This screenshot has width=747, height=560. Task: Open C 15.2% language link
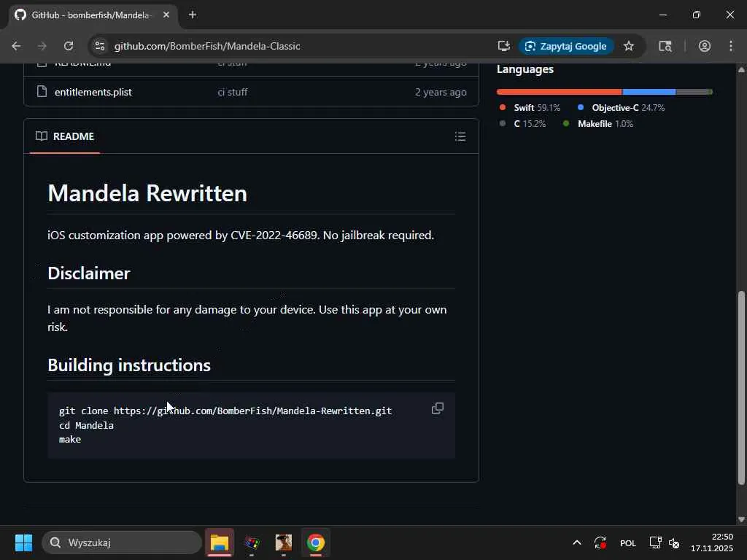[522, 124]
